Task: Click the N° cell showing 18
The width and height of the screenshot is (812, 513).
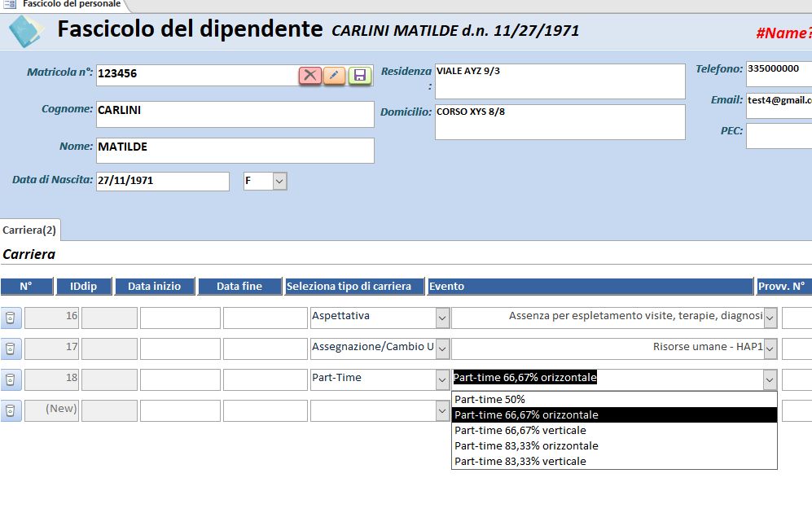Action: [x=52, y=380]
